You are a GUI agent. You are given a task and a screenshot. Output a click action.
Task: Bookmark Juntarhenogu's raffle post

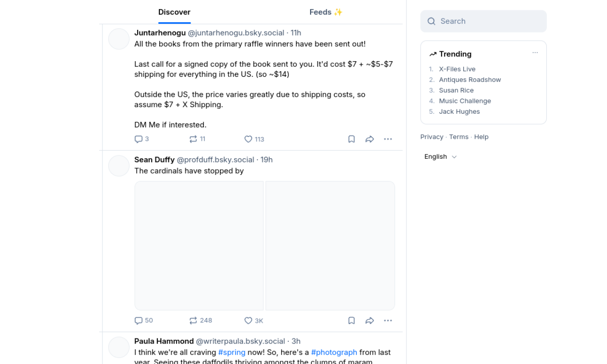(351, 139)
